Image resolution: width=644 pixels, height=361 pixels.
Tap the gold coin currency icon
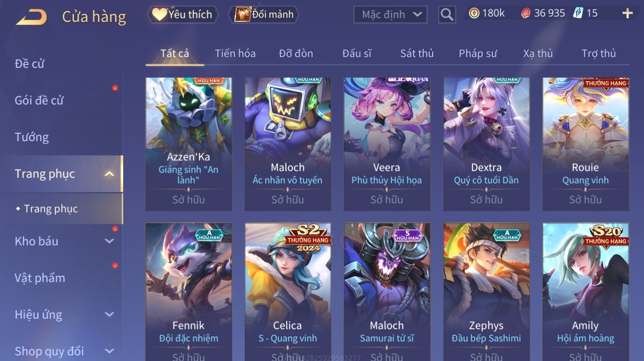tap(474, 13)
